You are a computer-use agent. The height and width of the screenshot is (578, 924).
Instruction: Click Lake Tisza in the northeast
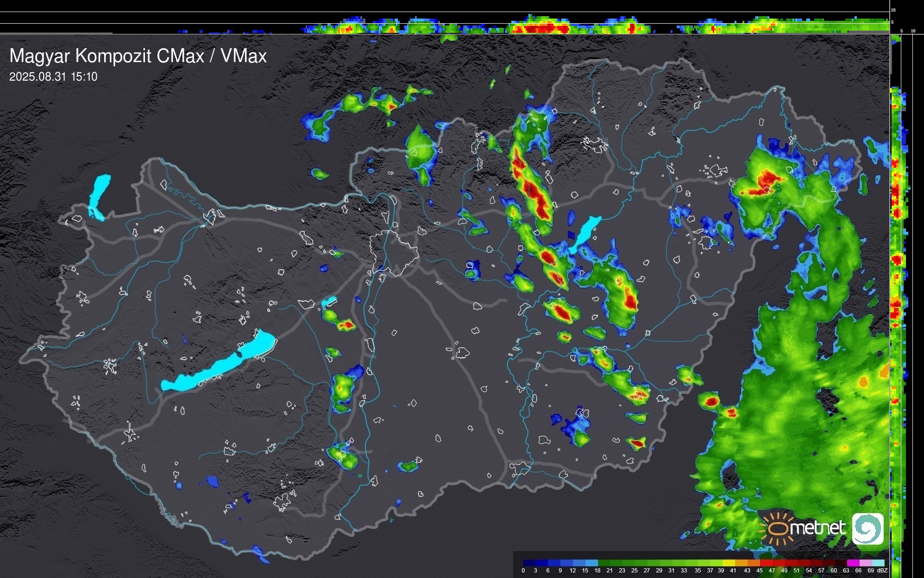(x=586, y=231)
